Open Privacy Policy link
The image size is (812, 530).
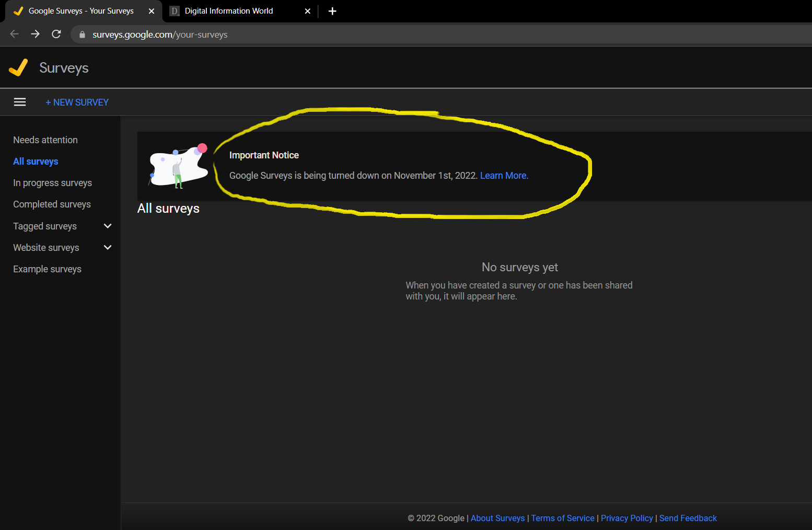(627, 518)
